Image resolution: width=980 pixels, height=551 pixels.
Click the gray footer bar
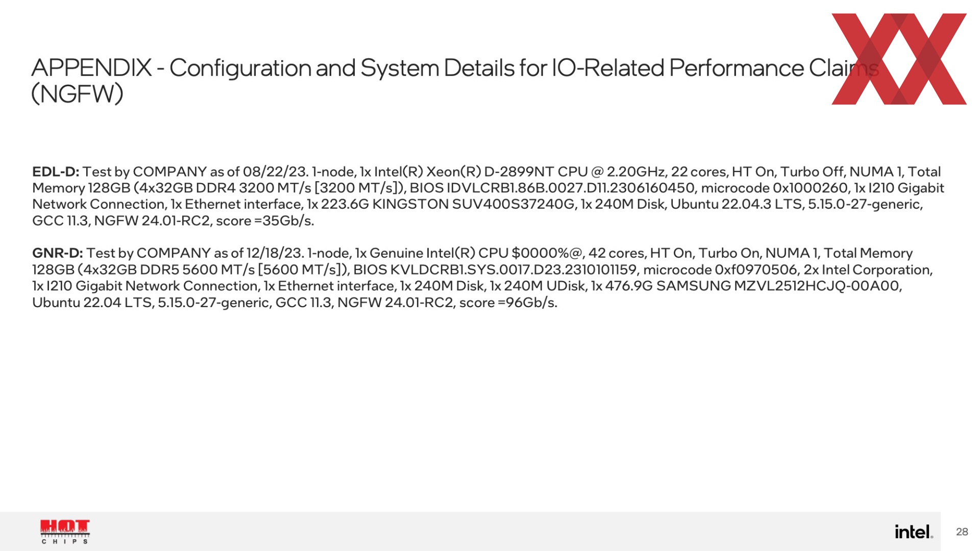(470, 531)
